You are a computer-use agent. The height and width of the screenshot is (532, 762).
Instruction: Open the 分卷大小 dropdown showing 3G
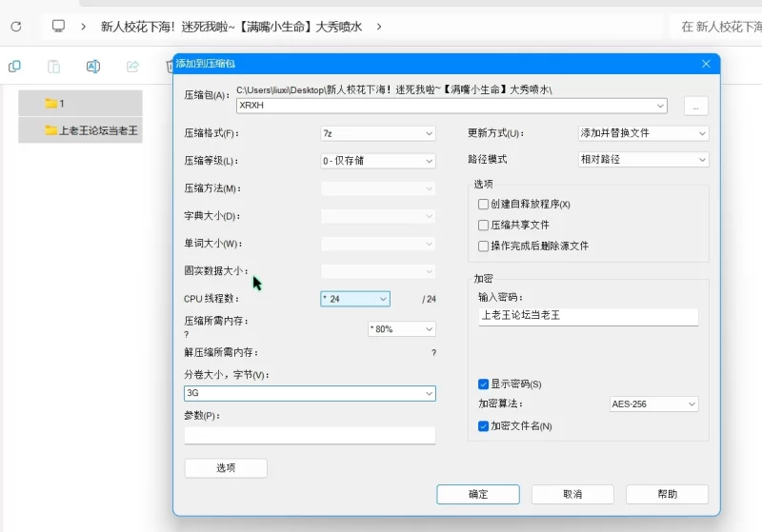310,393
